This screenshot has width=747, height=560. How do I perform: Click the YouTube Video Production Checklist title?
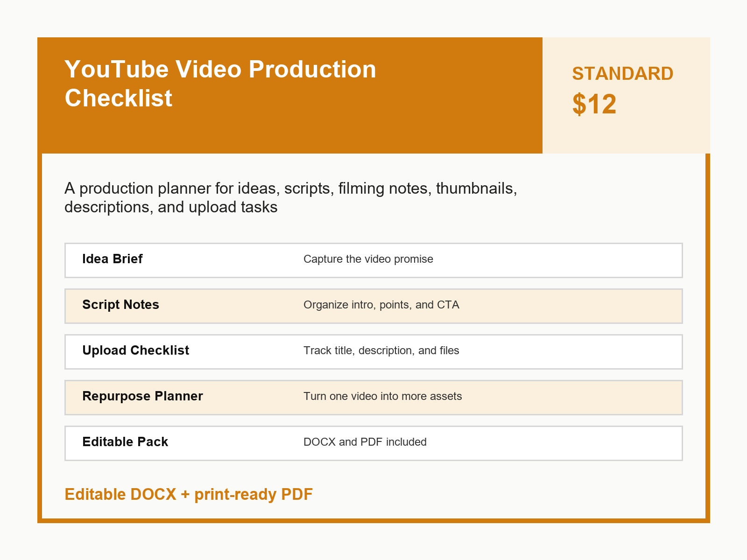click(x=220, y=84)
